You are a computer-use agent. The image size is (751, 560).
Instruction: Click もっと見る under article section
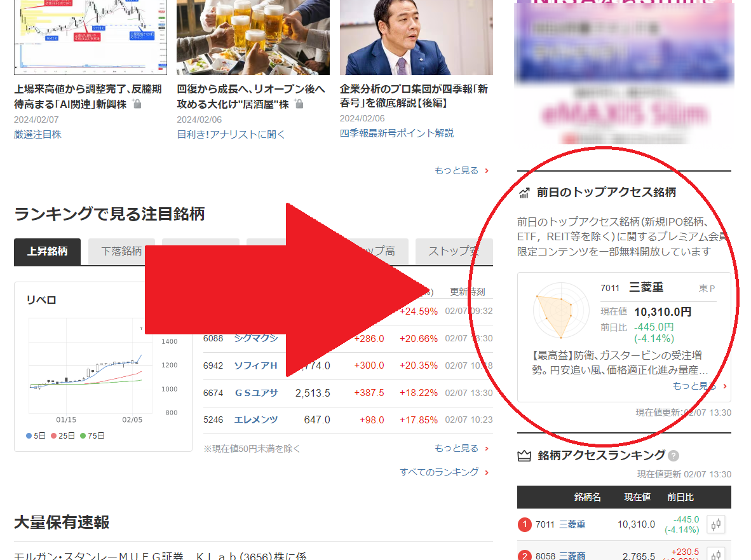pyautogui.click(x=461, y=170)
